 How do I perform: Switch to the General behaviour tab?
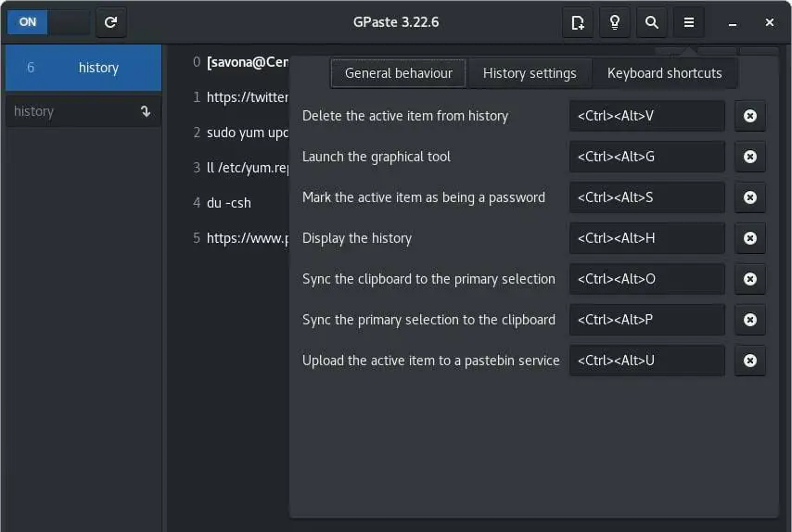(399, 73)
